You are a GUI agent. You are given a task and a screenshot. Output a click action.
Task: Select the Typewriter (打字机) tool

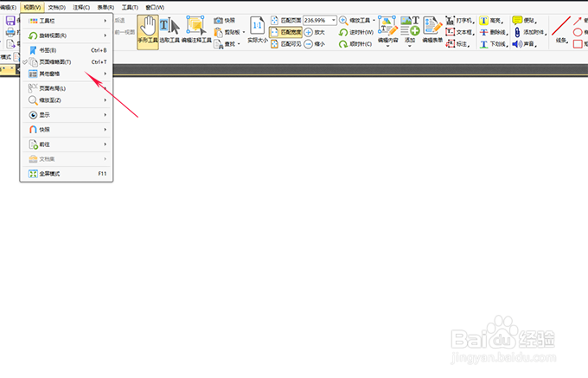(460, 20)
